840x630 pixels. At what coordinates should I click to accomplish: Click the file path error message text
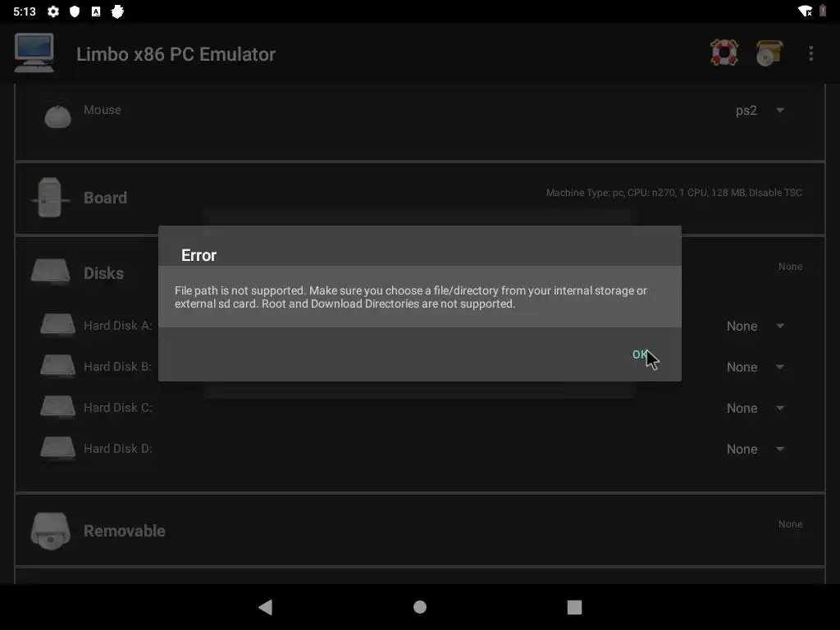click(411, 297)
